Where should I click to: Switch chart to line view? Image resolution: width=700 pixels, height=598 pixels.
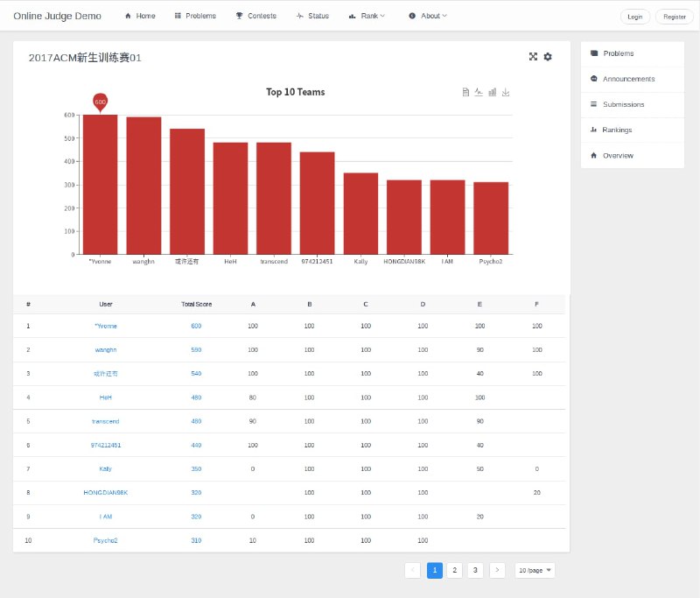(x=479, y=92)
